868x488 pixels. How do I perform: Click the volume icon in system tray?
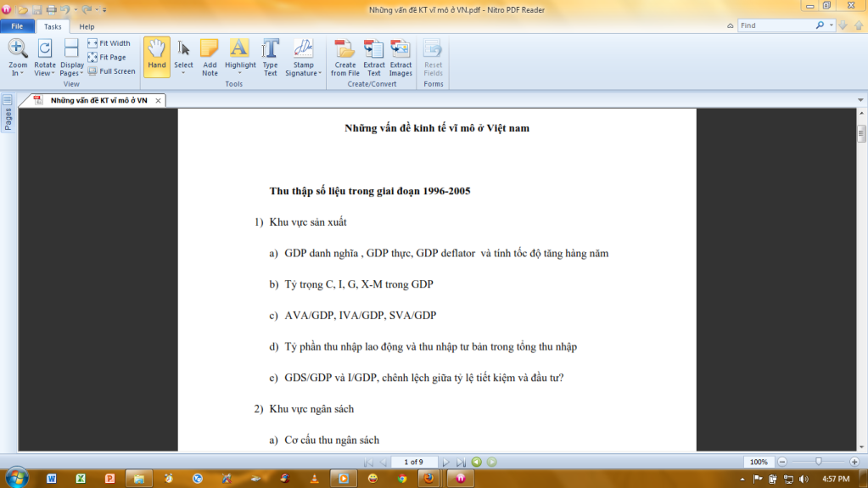pos(804,480)
